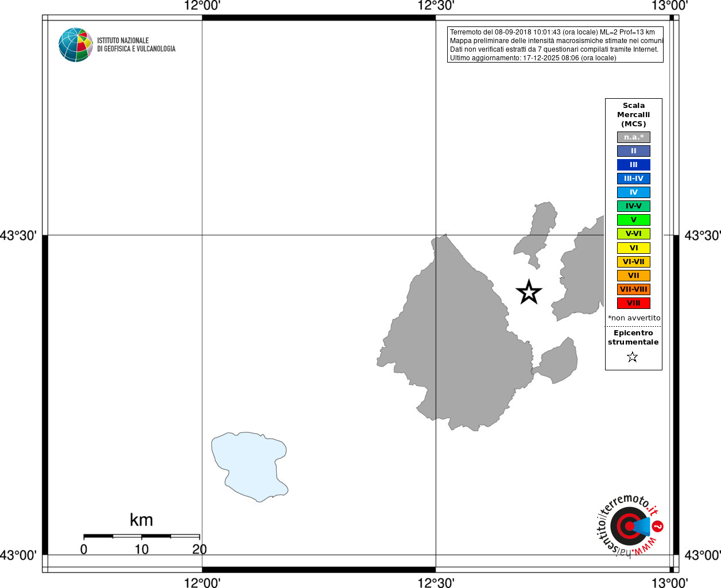Viewport: 721px width, 588px height.
Task: Click the star symbol in the legend
Action: point(633,357)
